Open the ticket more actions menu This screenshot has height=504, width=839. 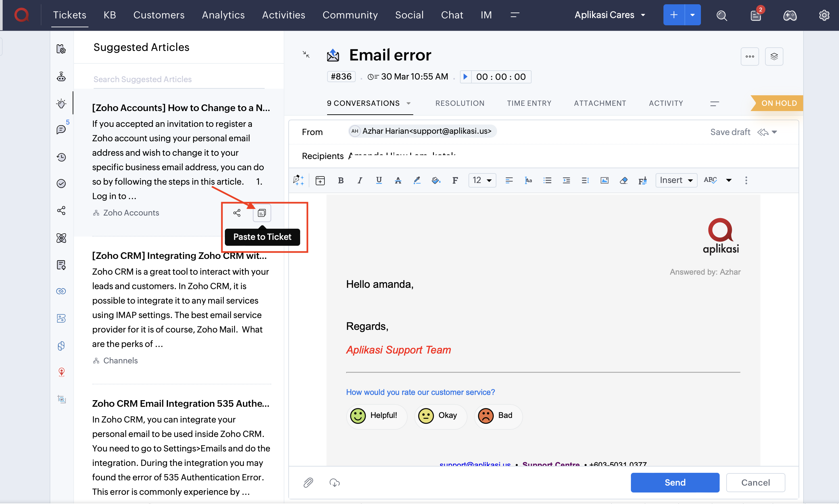click(750, 57)
